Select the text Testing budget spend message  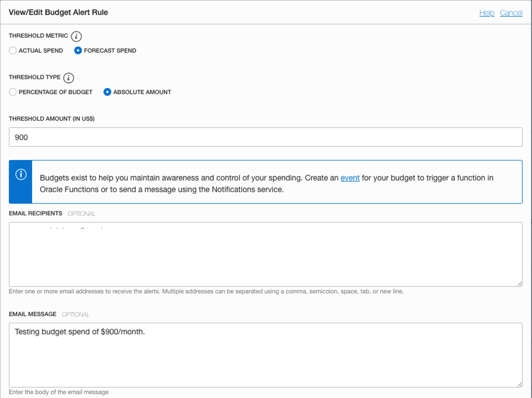click(80, 332)
